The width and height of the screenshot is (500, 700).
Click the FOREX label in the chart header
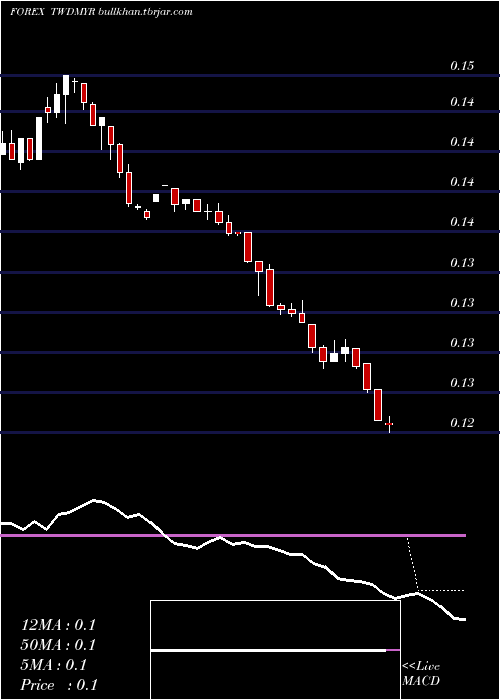click(27, 12)
